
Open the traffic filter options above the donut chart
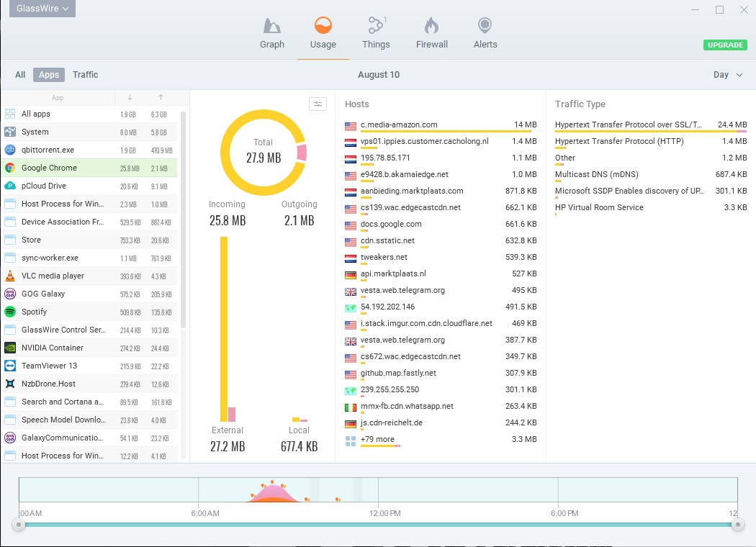click(318, 104)
